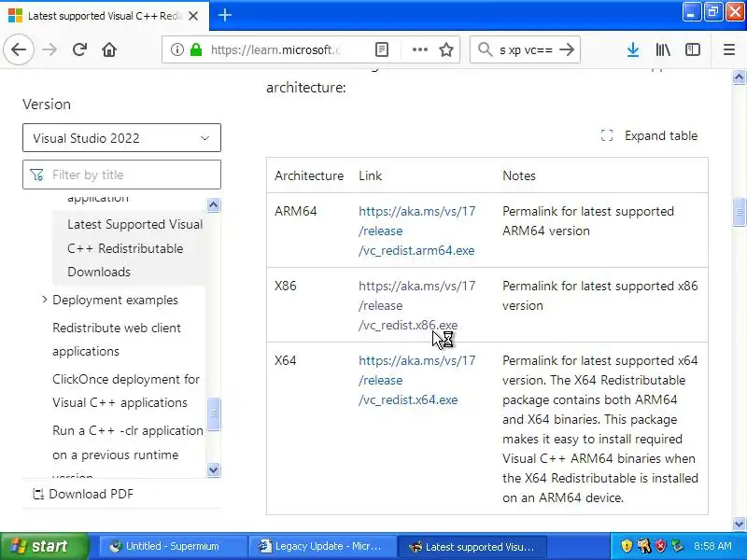Open the browser home page
Viewport: 747px width, 560px height.
pyautogui.click(x=109, y=49)
